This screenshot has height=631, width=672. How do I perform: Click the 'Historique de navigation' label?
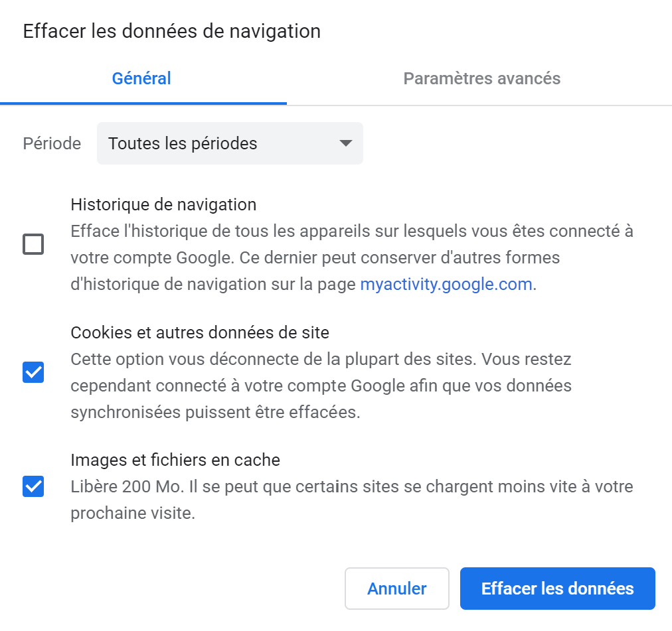point(163,204)
